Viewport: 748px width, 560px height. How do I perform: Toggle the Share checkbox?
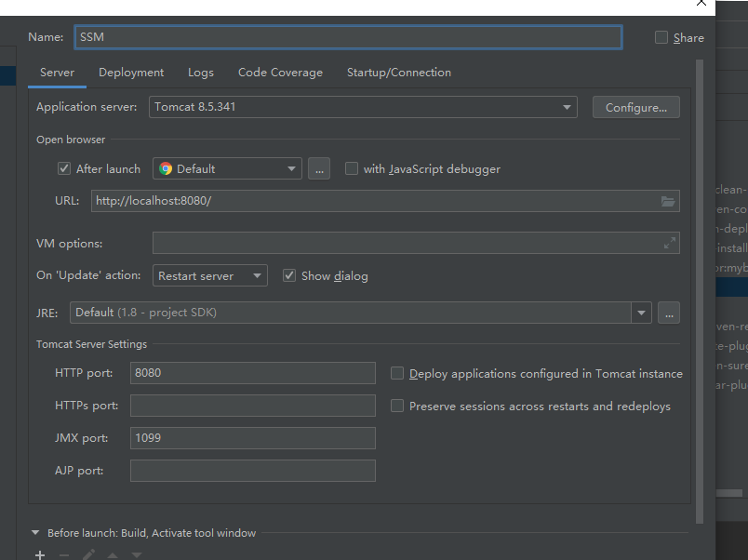point(661,37)
